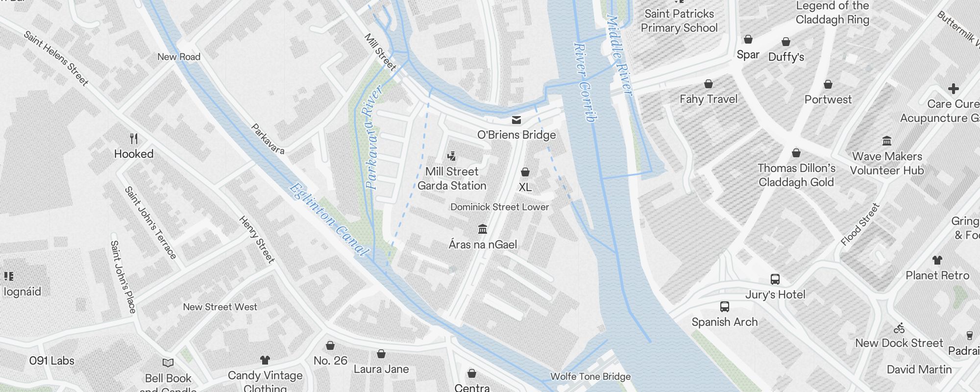Click the Laura Jane shop icon
The width and height of the screenshot is (980, 392).
coord(381,354)
